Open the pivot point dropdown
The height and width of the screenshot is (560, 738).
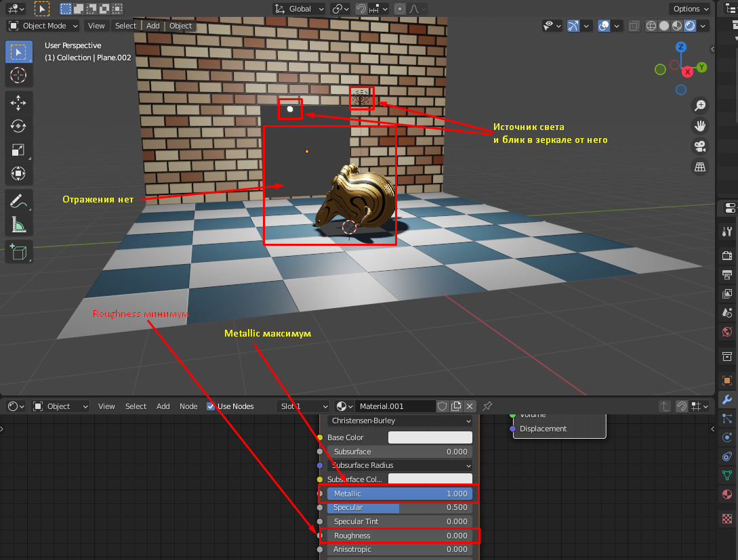point(340,9)
